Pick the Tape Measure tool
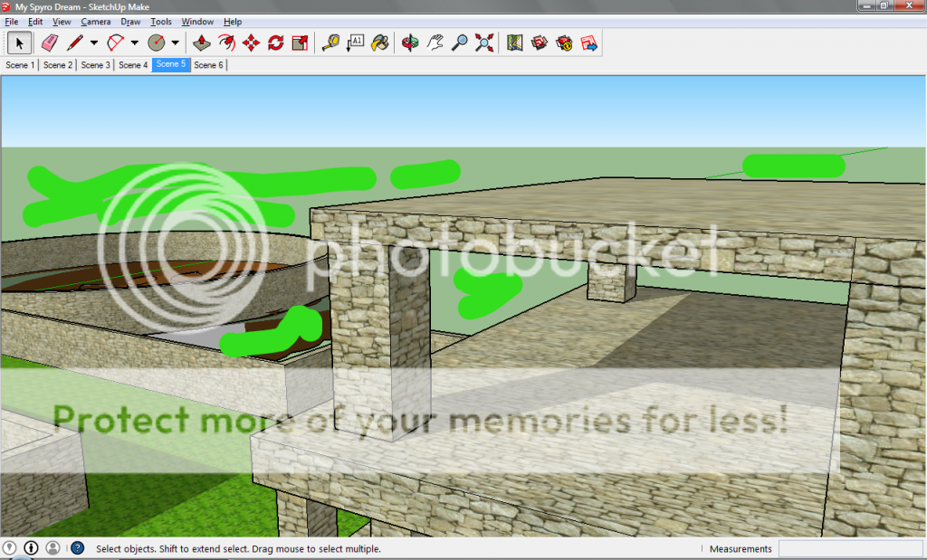 [x=330, y=43]
